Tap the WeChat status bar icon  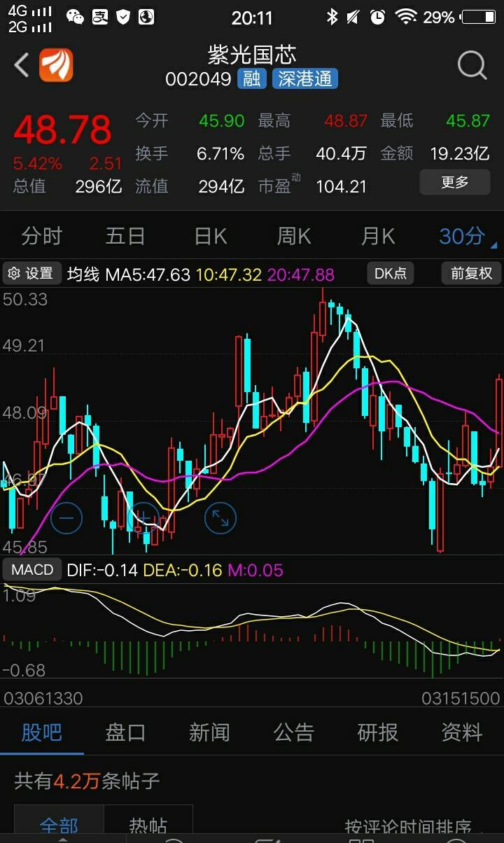[75, 17]
